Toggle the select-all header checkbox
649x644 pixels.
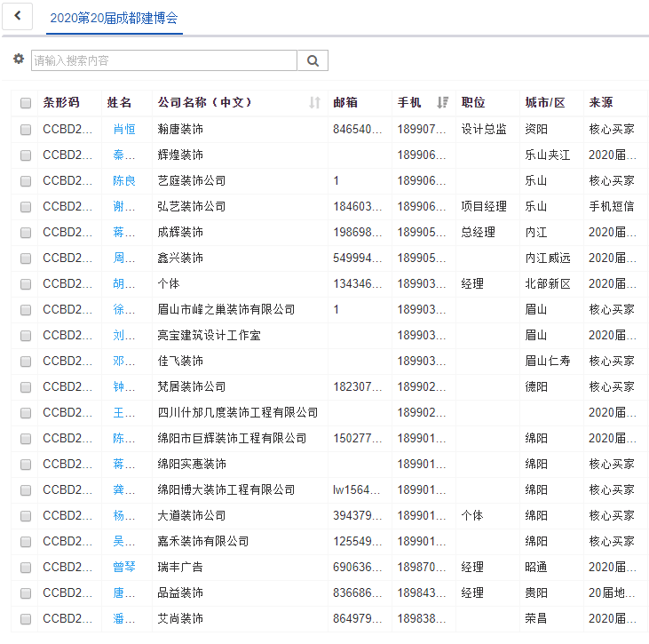pos(26,103)
